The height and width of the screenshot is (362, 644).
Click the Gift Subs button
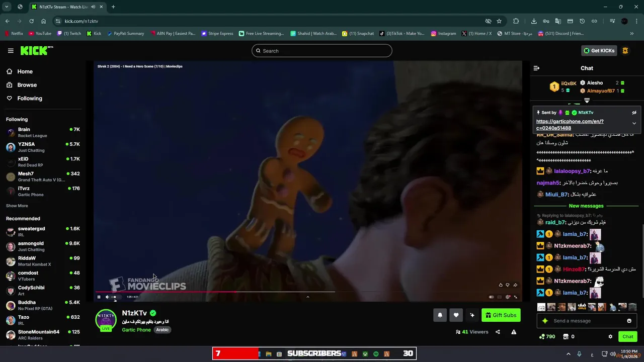coord(501,315)
